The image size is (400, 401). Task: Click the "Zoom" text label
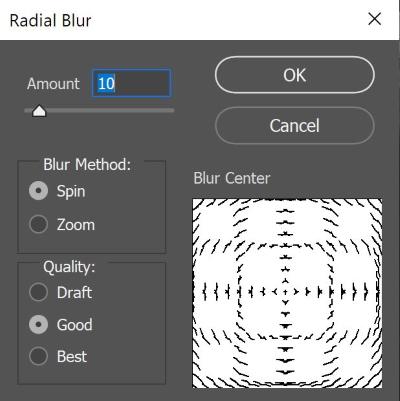76,225
